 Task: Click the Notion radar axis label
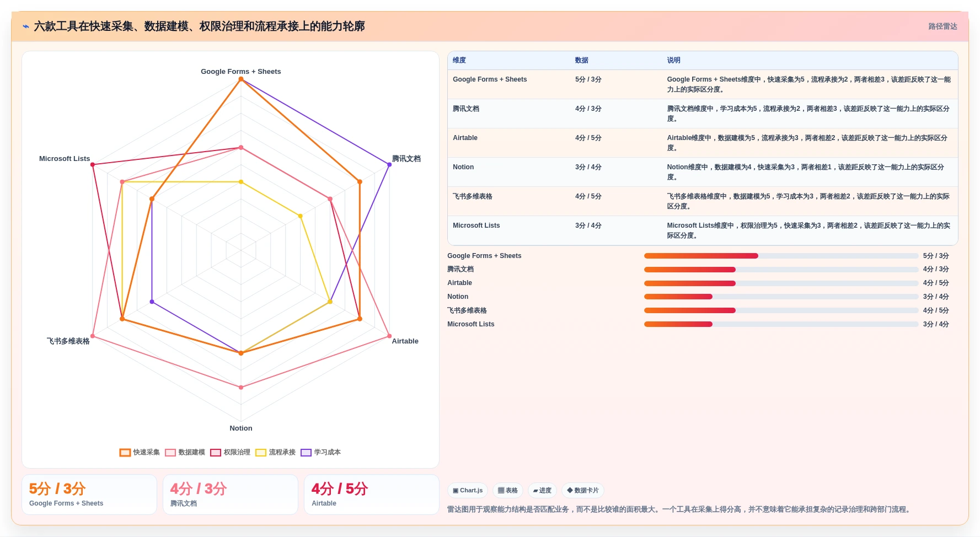coord(241,428)
